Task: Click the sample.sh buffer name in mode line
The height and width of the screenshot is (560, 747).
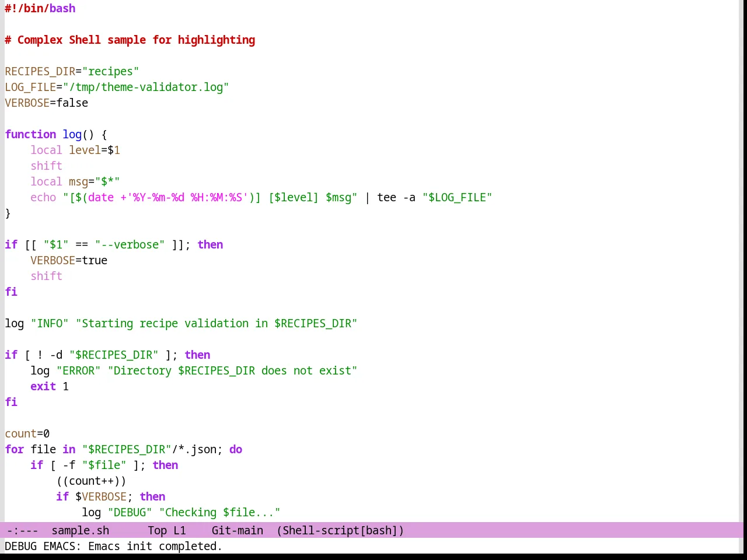Action: pos(81,530)
